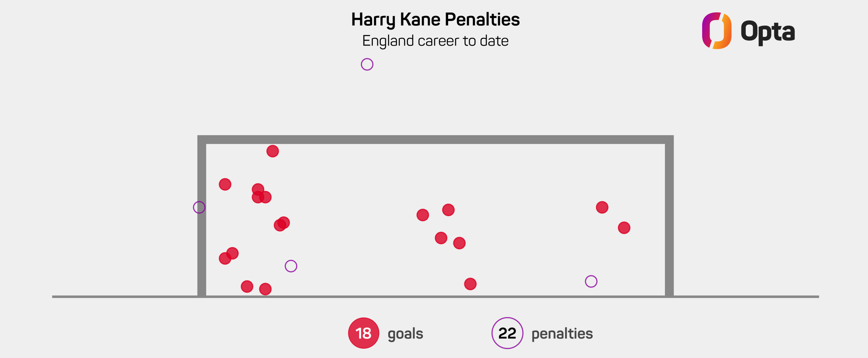Select the highest red goal dot under the crossbar

point(273,151)
